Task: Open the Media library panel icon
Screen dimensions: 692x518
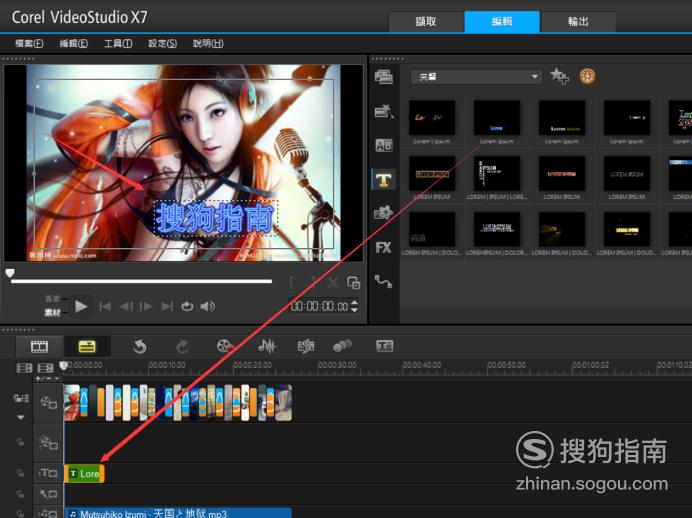Action: point(384,77)
